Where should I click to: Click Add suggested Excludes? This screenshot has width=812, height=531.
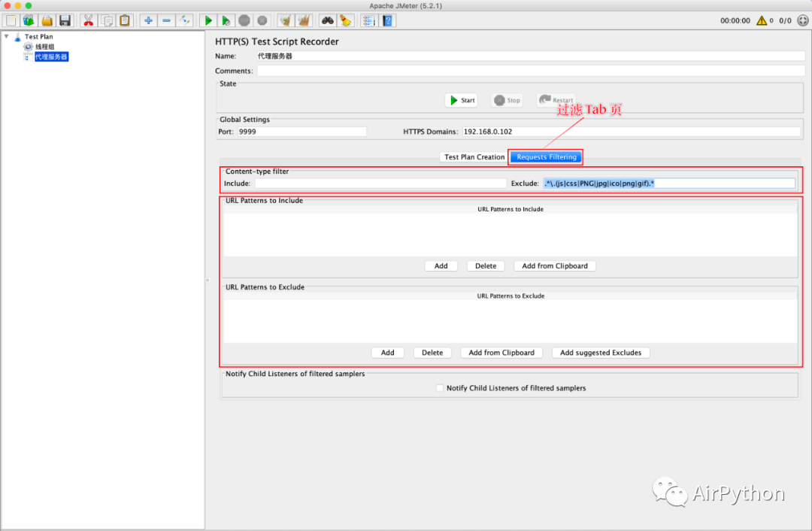(x=601, y=353)
